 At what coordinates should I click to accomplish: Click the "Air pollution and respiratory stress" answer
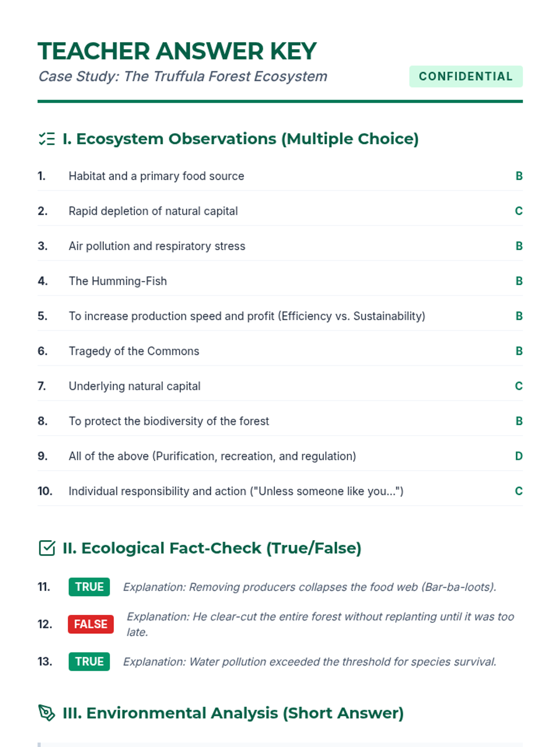pyautogui.click(x=157, y=246)
